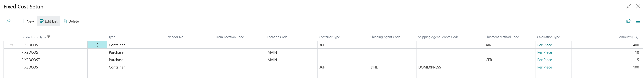Sort by the Container Type column header
This screenshot has height=78, width=644.
point(329,37)
